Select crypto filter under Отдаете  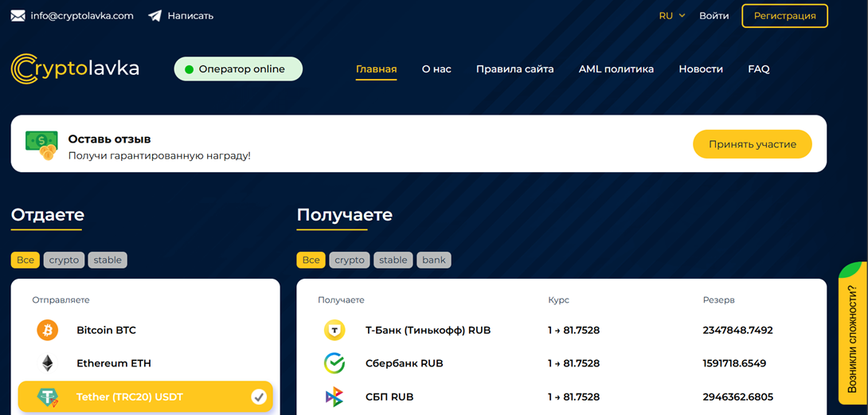(x=64, y=260)
